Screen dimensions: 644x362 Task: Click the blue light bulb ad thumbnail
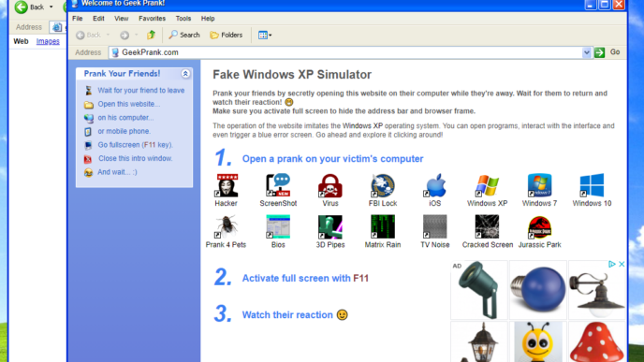pos(538,290)
